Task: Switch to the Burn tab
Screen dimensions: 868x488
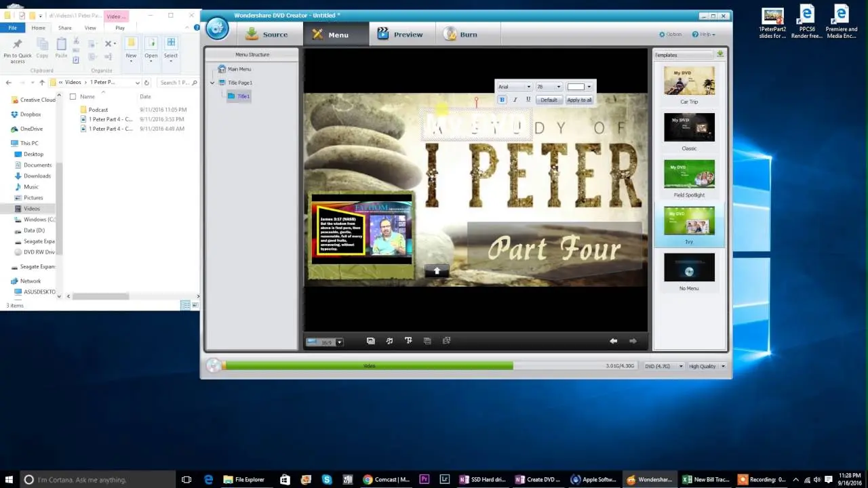Action: [460, 34]
